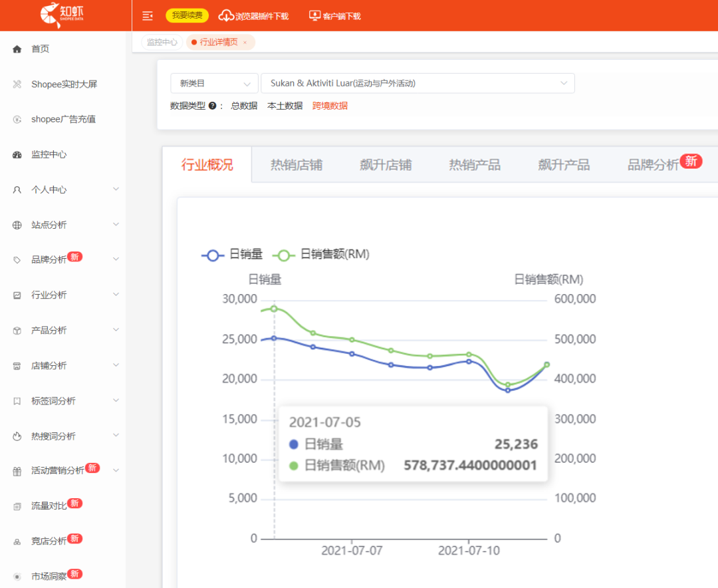Open the 新类目 dropdown
Viewport: 718px width, 588px height.
tap(214, 82)
